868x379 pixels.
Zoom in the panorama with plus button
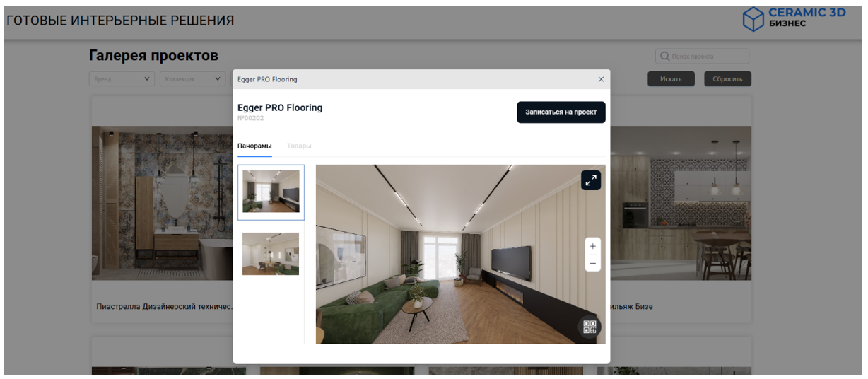point(592,246)
